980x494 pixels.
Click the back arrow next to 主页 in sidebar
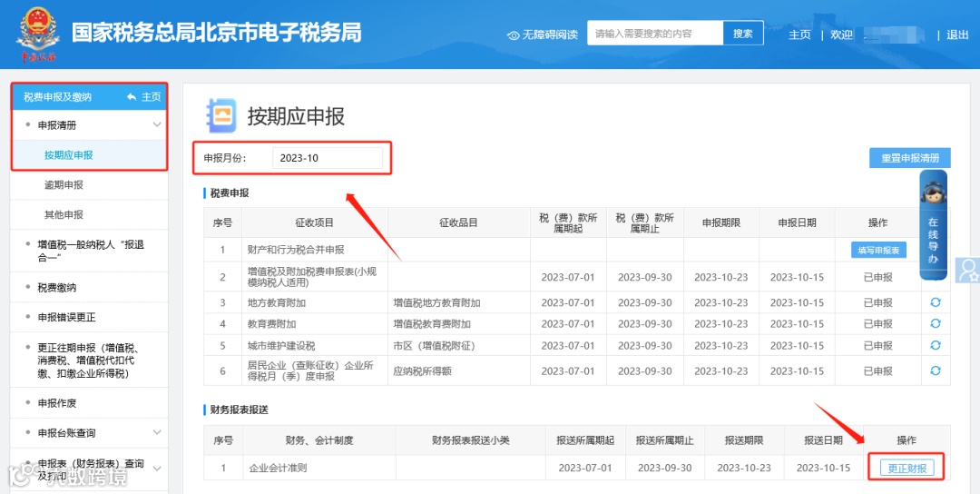(132, 97)
